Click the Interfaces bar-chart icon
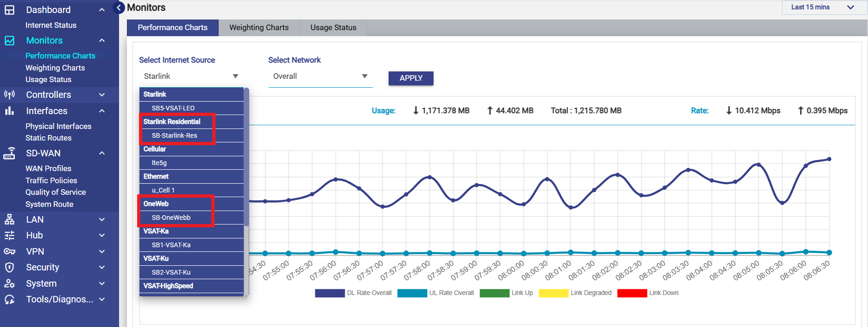The image size is (868, 327). [9, 111]
